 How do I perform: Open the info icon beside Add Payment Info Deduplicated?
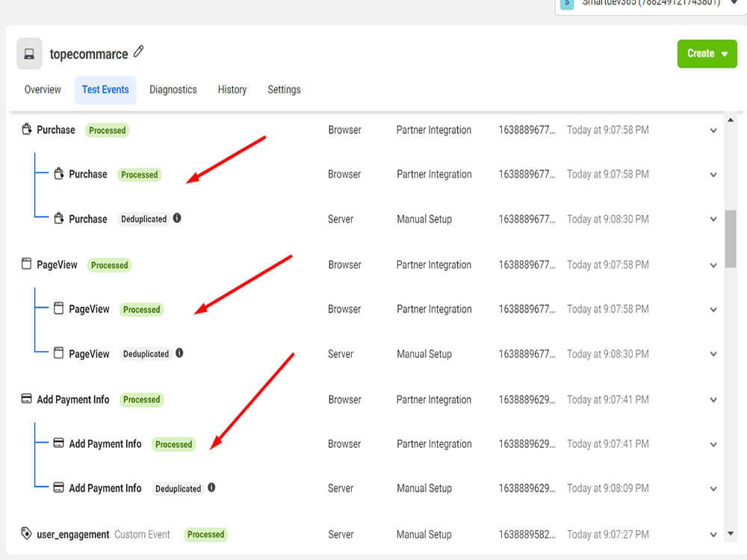(x=211, y=488)
